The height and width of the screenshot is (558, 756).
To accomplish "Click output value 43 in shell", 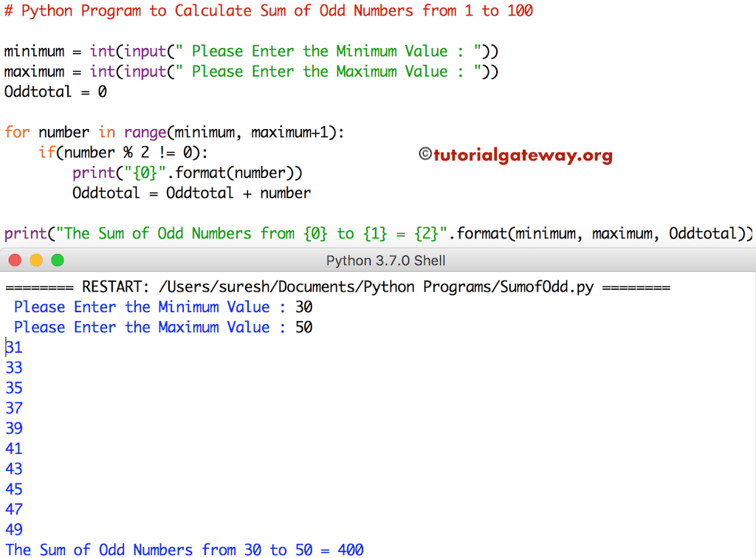I will coord(13,469).
